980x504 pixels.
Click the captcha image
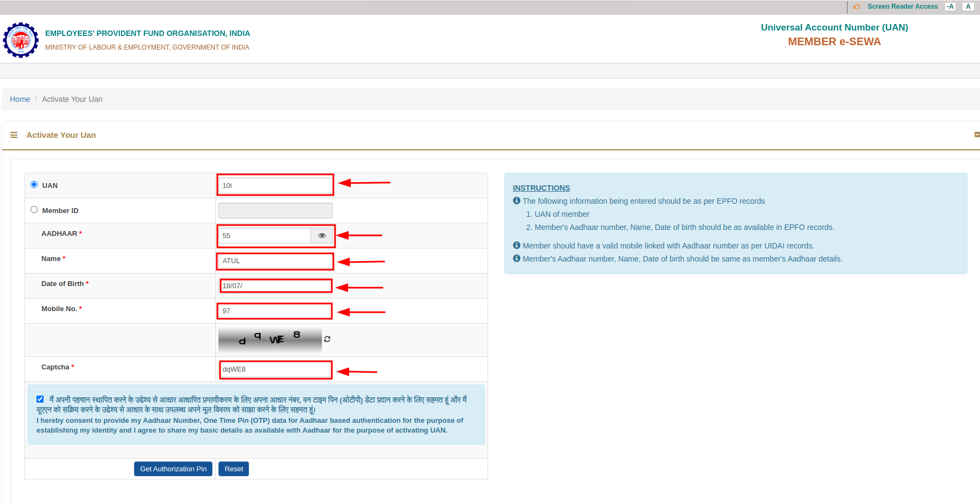[270, 340]
